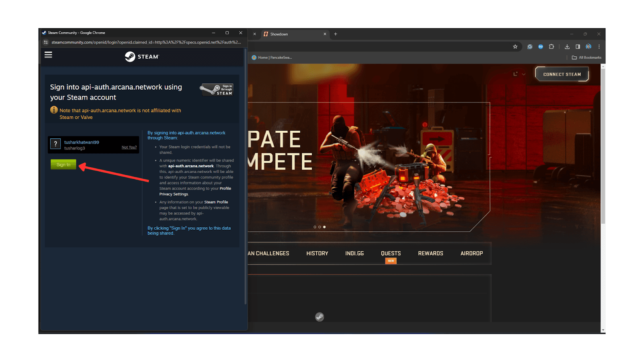Screen dimensions: 644x362
Task: Open the AIRDROP nav tab
Action: coord(471,253)
